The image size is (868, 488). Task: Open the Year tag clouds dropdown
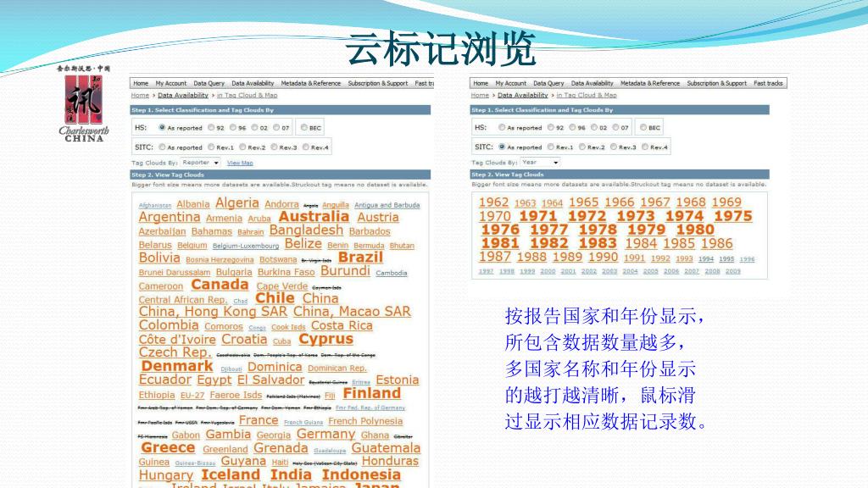click(x=540, y=162)
